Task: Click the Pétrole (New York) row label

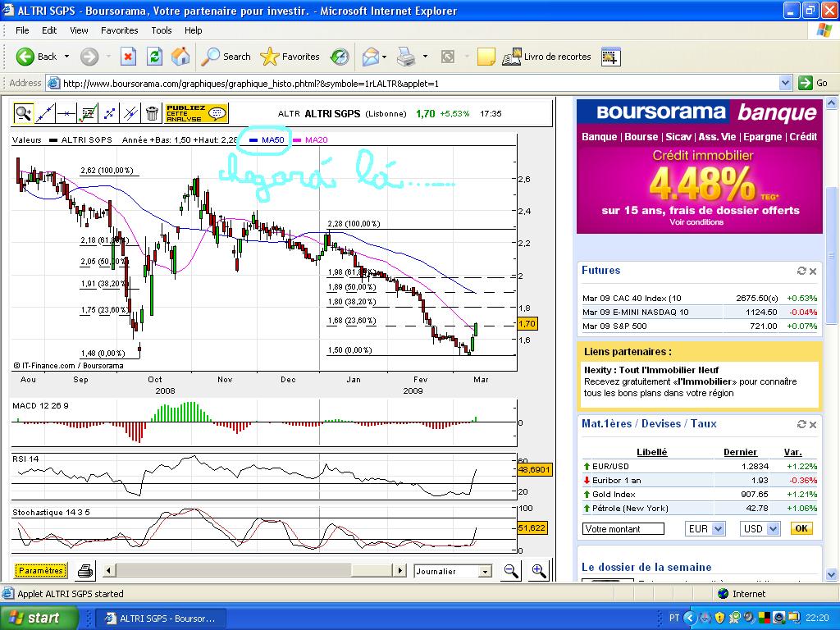Action: coord(630,509)
